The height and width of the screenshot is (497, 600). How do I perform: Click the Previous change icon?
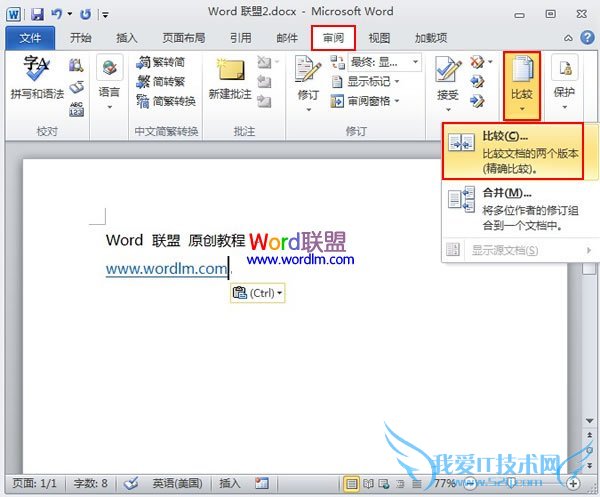point(477,81)
